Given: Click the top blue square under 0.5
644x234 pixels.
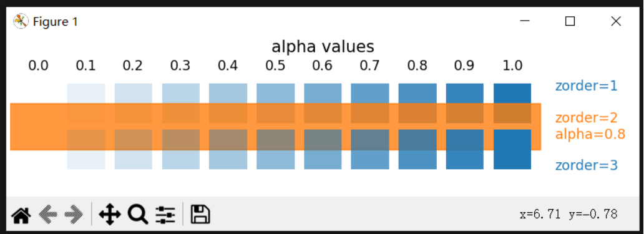Looking at the screenshot, I should 276,104.
